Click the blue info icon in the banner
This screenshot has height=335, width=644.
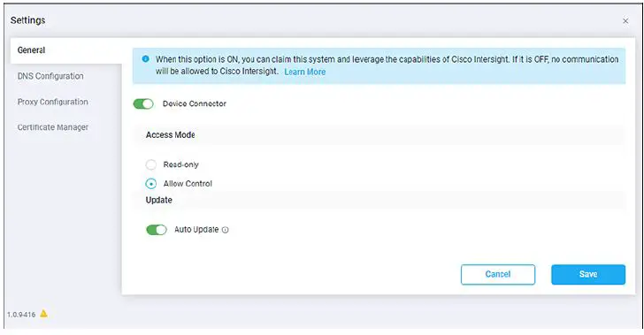(145, 59)
